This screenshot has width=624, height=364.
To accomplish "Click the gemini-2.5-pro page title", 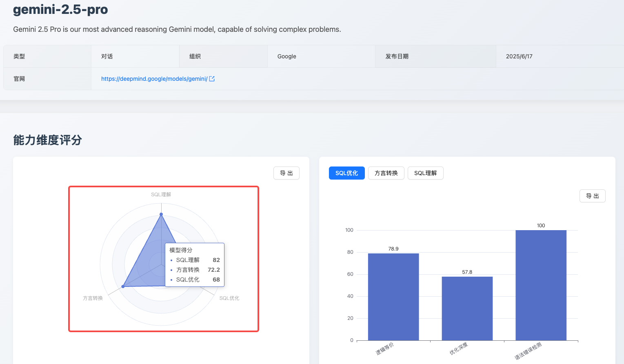I will (60, 9).
